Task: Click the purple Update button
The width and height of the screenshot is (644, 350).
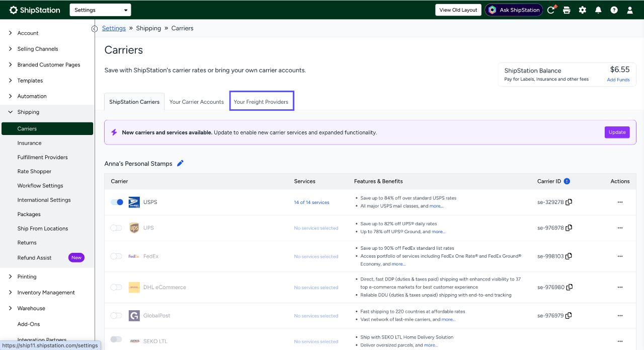Action: tap(617, 132)
